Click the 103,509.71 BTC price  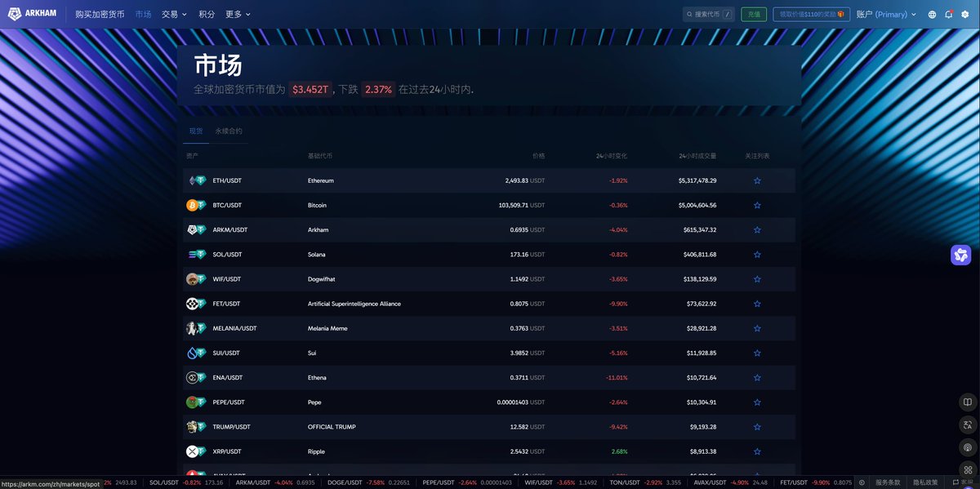tap(513, 205)
